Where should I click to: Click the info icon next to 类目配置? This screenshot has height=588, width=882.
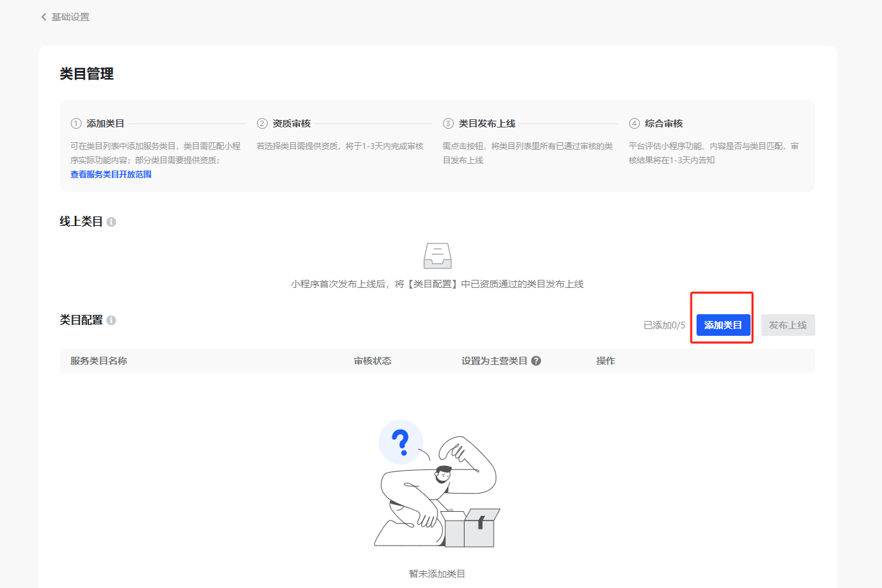point(111,320)
